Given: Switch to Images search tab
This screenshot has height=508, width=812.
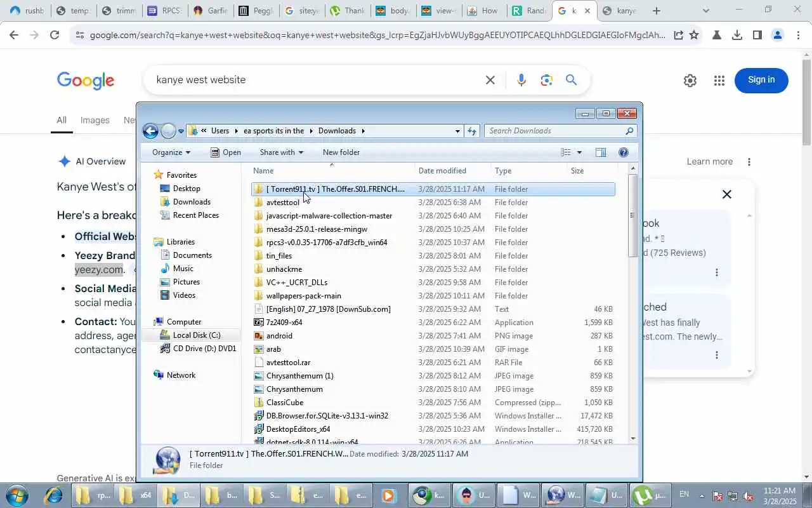Looking at the screenshot, I should click(x=95, y=120).
